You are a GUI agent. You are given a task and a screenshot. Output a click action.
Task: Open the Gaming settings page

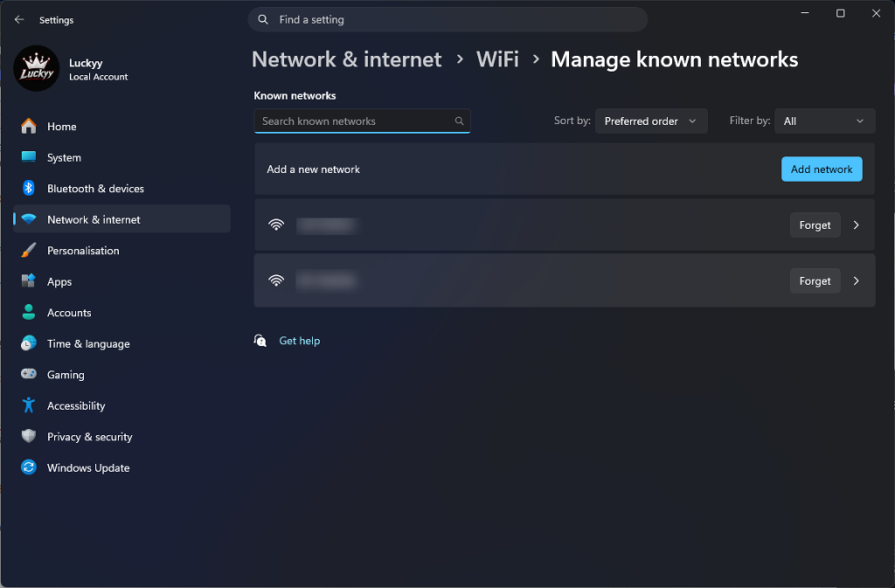pyautogui.click(x=121, y=374)
